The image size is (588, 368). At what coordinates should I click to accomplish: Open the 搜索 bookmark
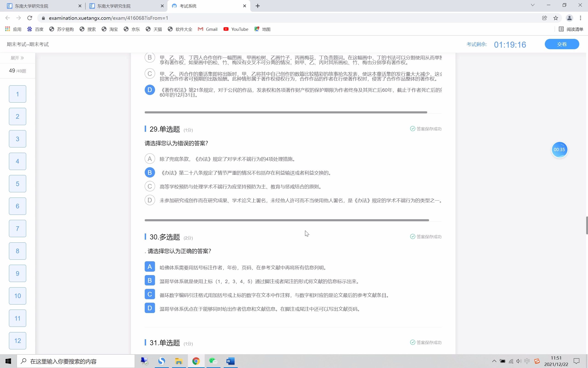click(x=88, y=29)
